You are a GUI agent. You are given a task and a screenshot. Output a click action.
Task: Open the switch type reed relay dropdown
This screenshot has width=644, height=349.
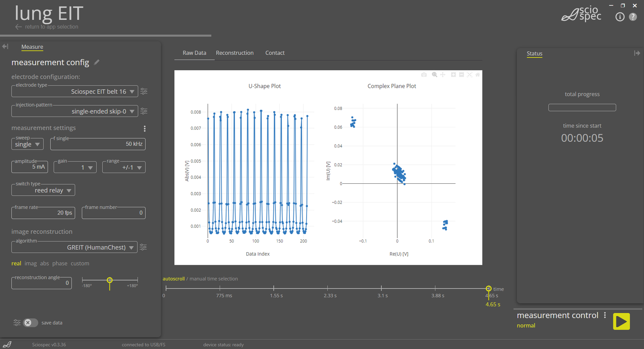[69, 191]
